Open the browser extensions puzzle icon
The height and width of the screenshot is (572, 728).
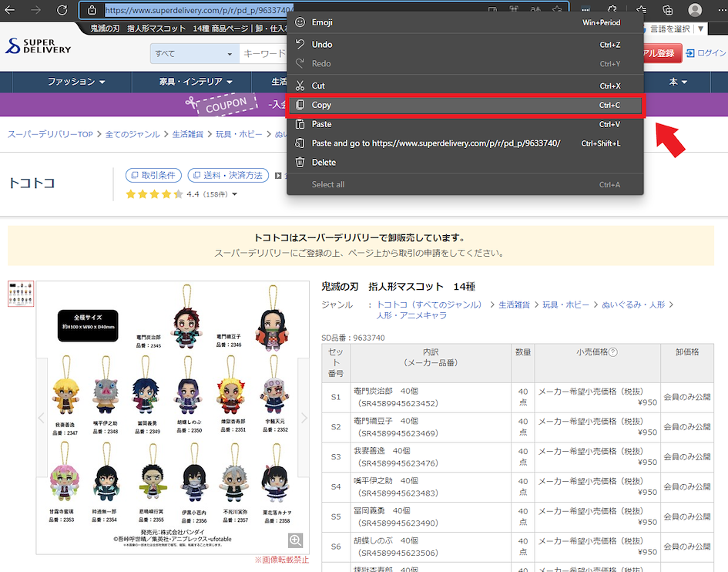(x=613, y=10)
